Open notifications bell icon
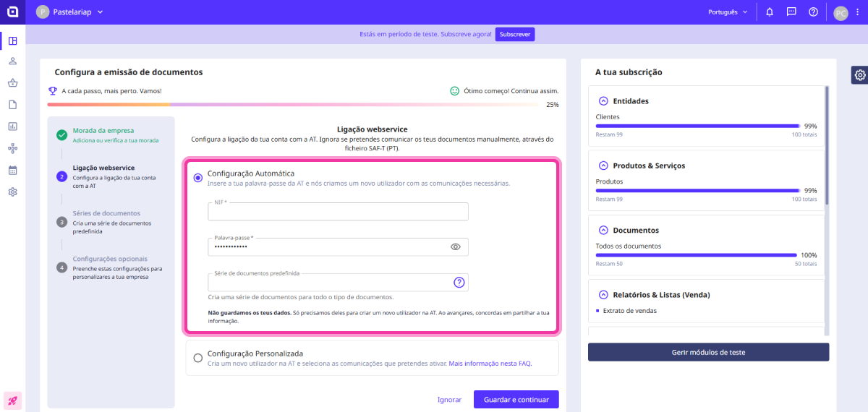The image size is (868, 412). (x=770, y=12)
